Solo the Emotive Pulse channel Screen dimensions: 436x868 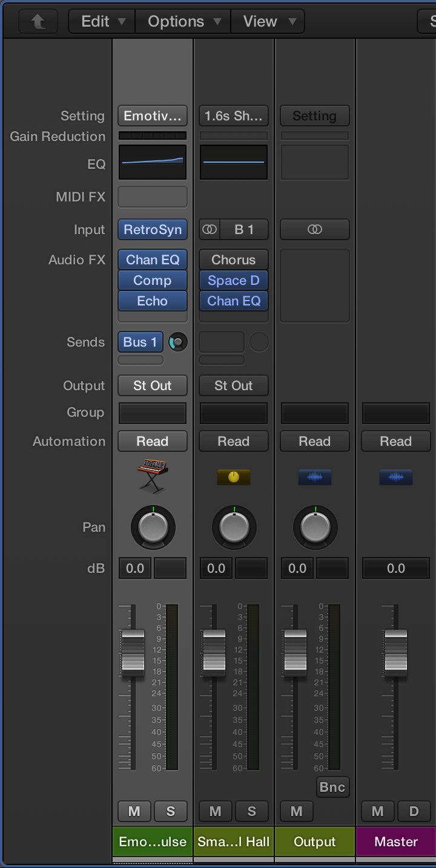171,811
